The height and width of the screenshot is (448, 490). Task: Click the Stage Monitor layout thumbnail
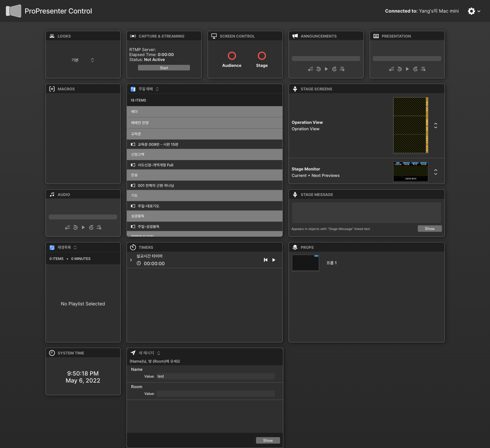[x=410, y=172]
